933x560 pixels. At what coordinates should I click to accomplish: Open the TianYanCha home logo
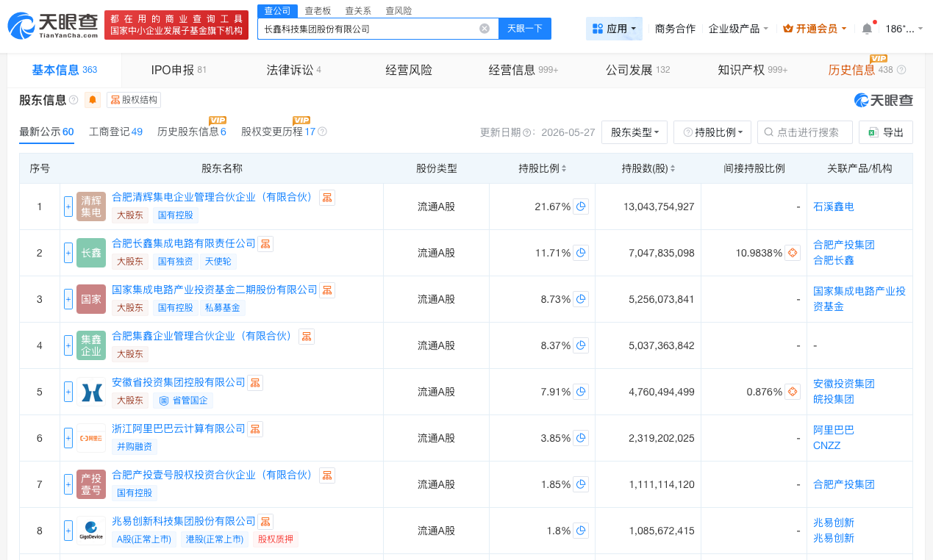pyautogui.click(x=53, y=26)
